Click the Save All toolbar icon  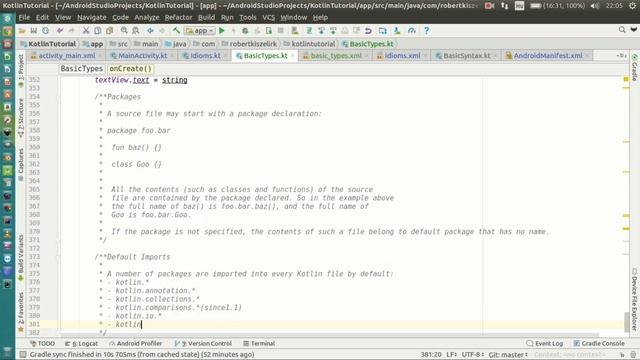33,31
